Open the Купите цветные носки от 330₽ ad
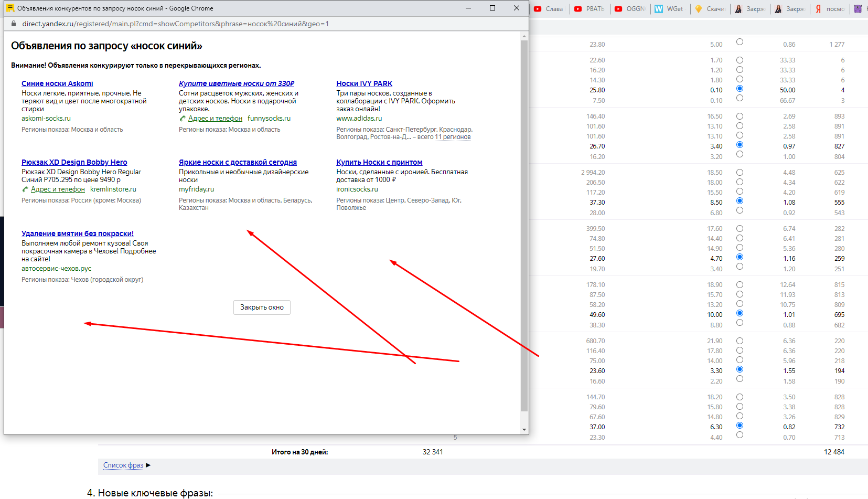The image size is (868, 499). click(x=237, y=83)
